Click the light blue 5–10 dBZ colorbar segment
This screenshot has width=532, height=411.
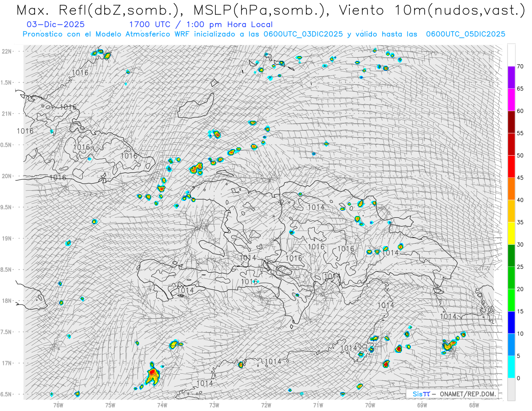(511, 344)
